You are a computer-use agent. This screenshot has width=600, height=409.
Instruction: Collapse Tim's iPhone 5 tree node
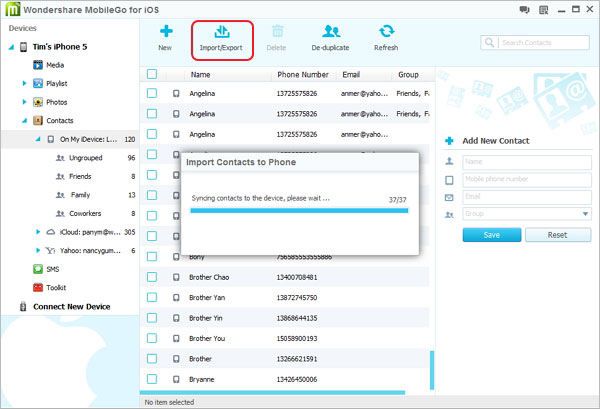tap(11, 47)
